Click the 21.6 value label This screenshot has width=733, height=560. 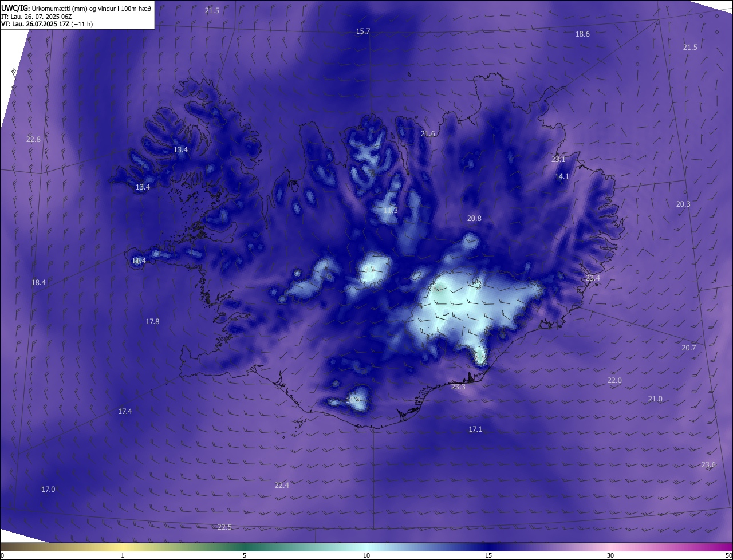pyautogui.click(x=428, y=134)
